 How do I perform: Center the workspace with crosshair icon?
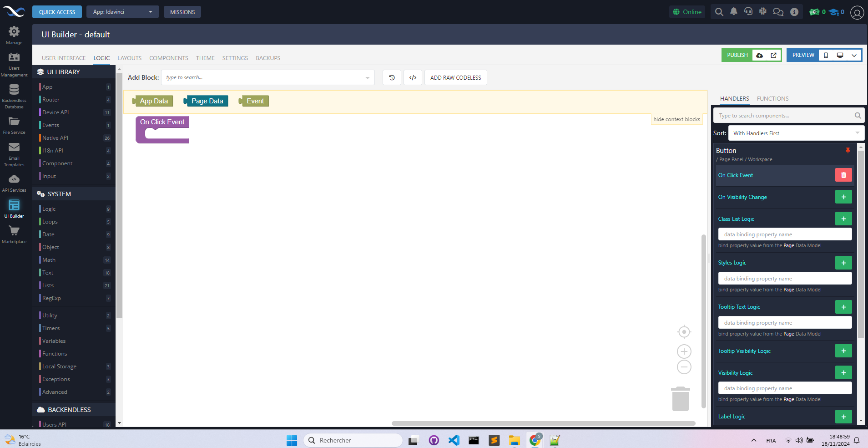pyautogui.click(x=684, y=332)
